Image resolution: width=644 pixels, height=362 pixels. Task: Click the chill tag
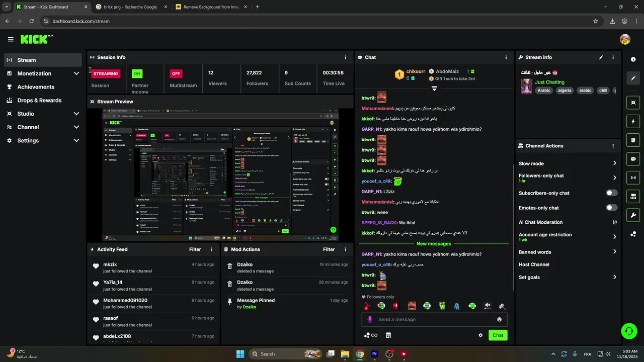[x=603, y=90]
